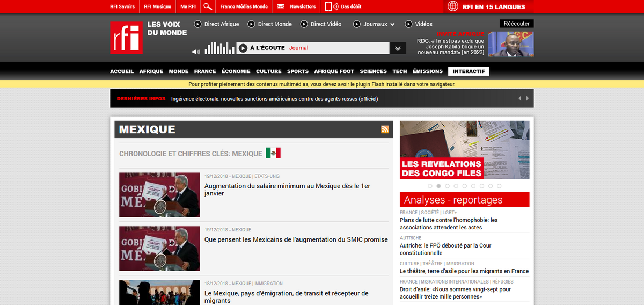Open the Sports section
The width and height of the screenshot is (644, 305).
click(298, 71)
